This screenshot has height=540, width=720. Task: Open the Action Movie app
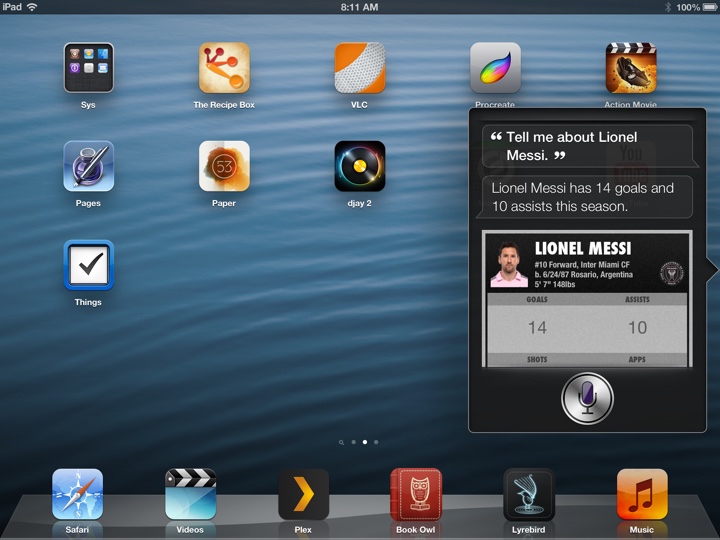(630, 68)
